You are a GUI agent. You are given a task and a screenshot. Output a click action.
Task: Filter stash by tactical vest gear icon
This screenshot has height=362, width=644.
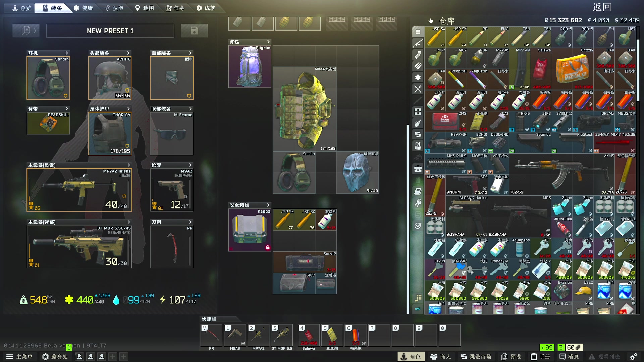418,146
